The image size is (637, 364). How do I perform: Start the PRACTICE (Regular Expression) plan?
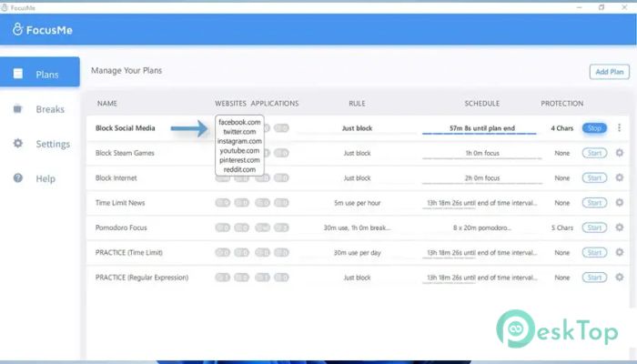(x=594, y=278)
